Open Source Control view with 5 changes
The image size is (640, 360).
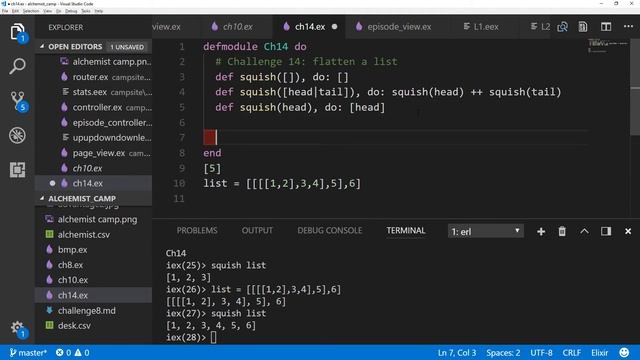[18, 101]
